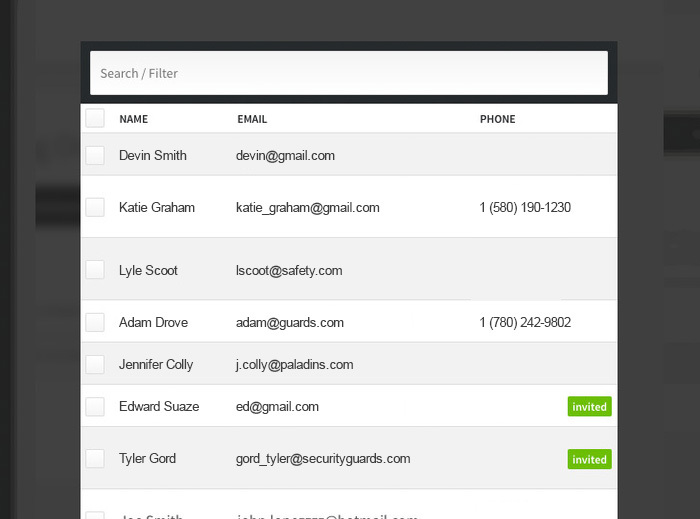Click email ed@gmail.com
This screenshot has width=700, height=519.
coord(277,407)
